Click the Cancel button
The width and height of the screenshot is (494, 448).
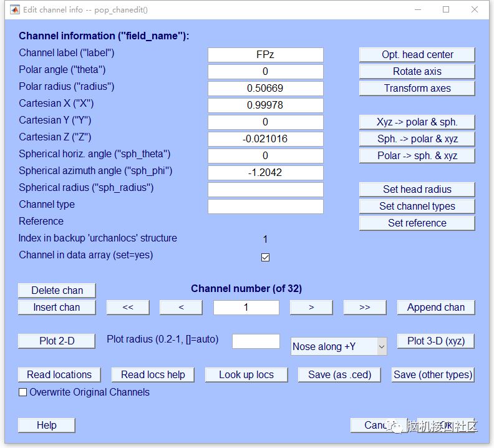click(378, 426)
